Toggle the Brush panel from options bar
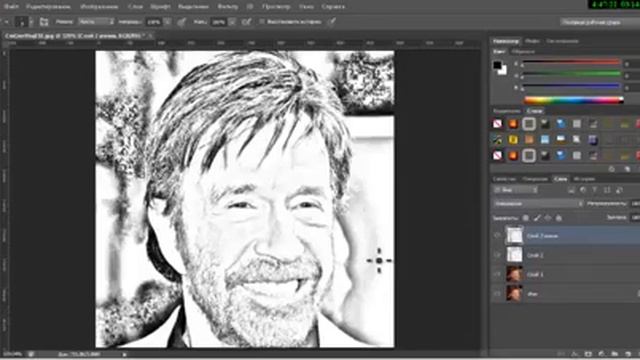Screen dimensions: 640x360 [44, 22]
